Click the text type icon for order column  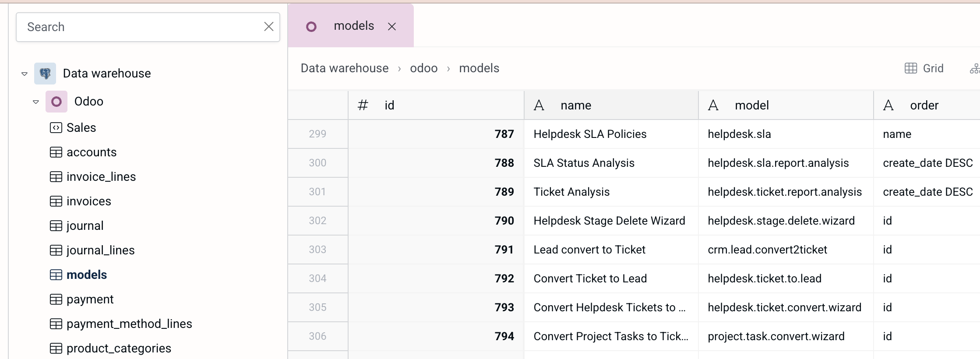(888, 105)
